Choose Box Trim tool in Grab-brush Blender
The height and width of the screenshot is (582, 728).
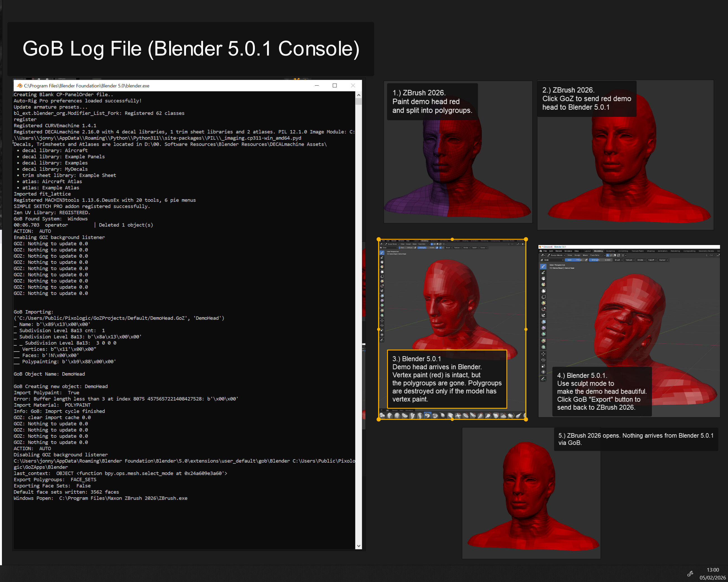[544, 309]
